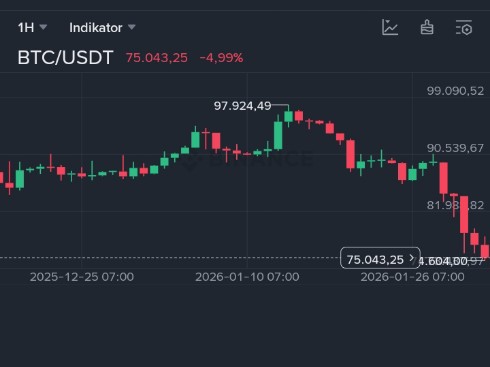Expand the Indikator dropdown
This screenshot has width=490, height=367.
pyautogui.click(x=102, y=28)
